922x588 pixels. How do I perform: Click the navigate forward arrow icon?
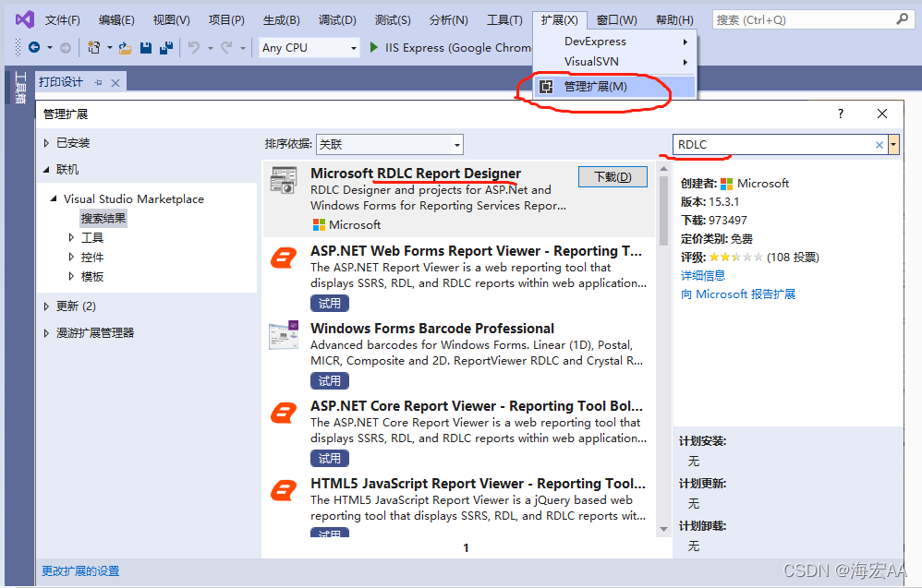pyautogui.click(x=66, y=48)
